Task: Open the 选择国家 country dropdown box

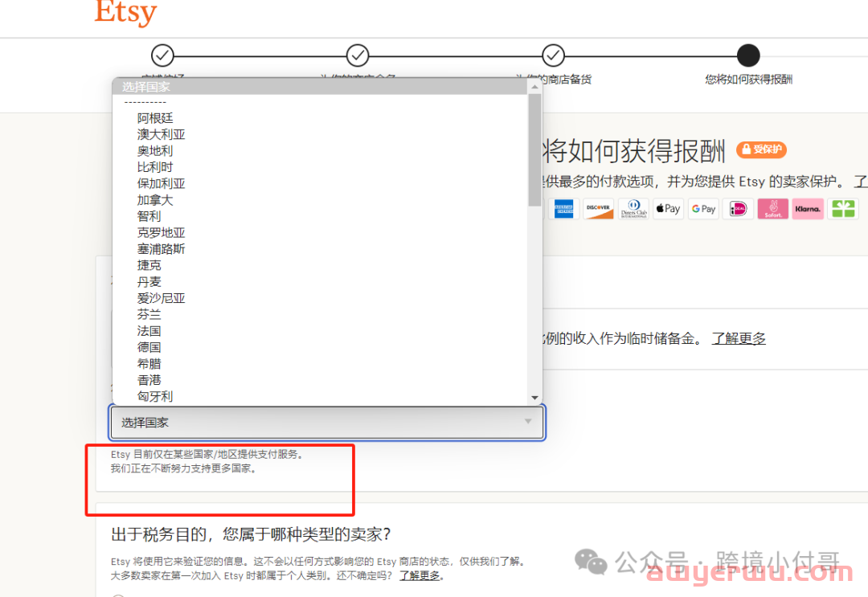Action: pos(326,423)
